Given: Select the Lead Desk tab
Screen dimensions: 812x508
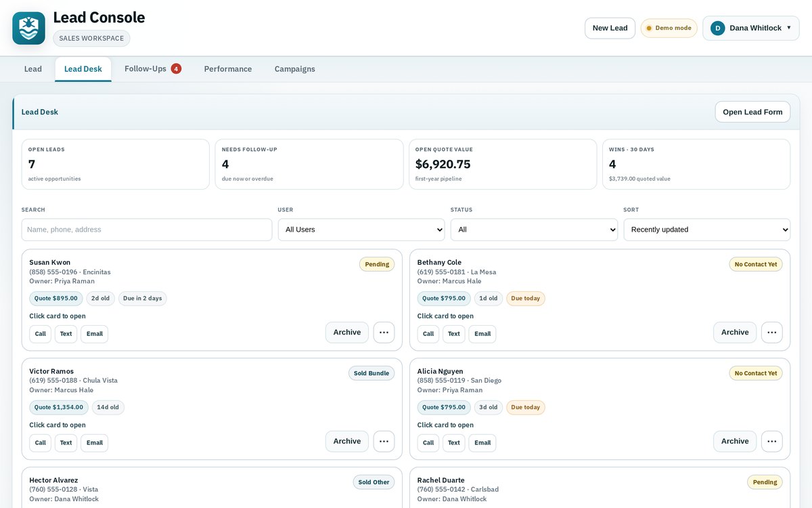Looking at the screenshot, I should click(x=83, y=69).
